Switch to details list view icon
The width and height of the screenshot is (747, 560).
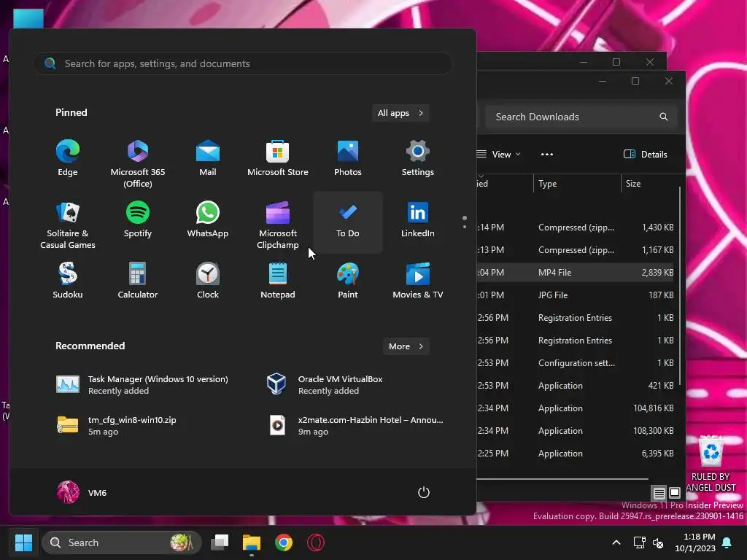659,493
